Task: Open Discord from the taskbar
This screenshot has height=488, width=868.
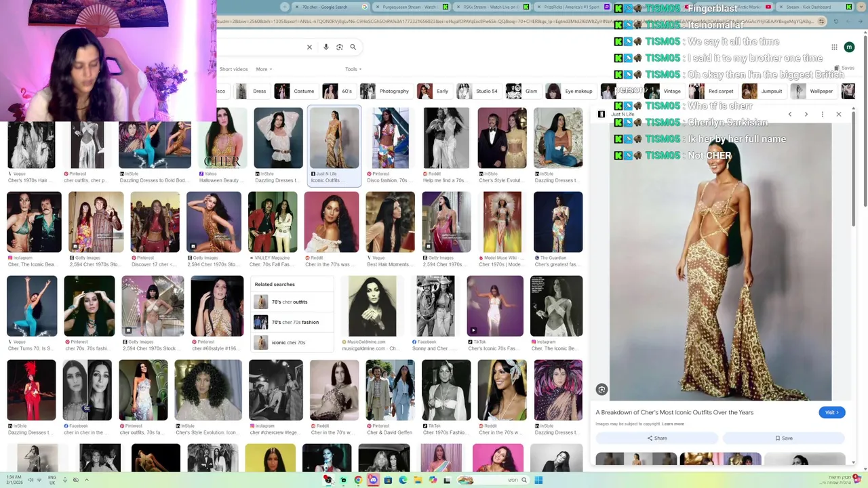Action: 373,480
